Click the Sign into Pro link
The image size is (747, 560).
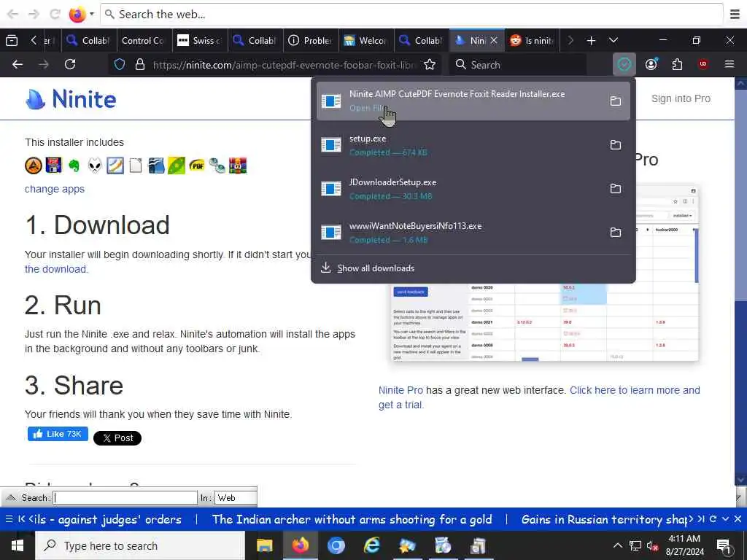(681, 98)
